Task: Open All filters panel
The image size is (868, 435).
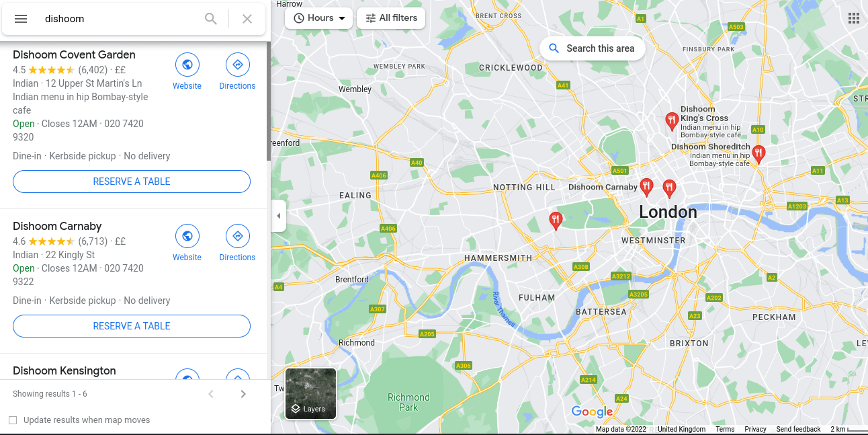Action: (391, 18)
